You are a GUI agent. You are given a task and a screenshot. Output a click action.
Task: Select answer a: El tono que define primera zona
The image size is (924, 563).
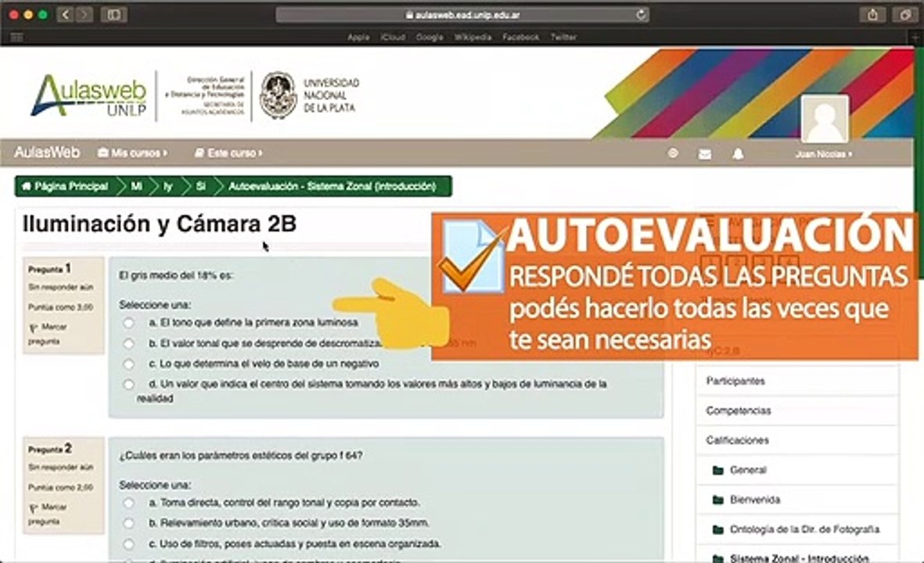128,323
